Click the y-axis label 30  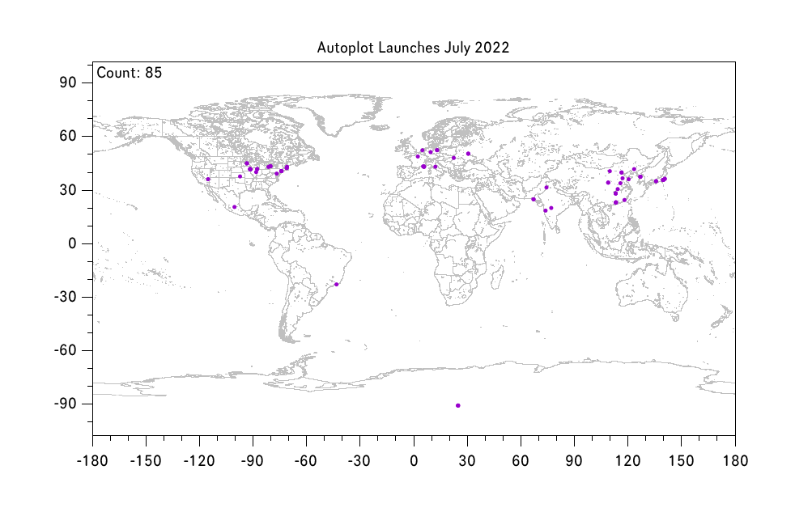pos(68,190)
